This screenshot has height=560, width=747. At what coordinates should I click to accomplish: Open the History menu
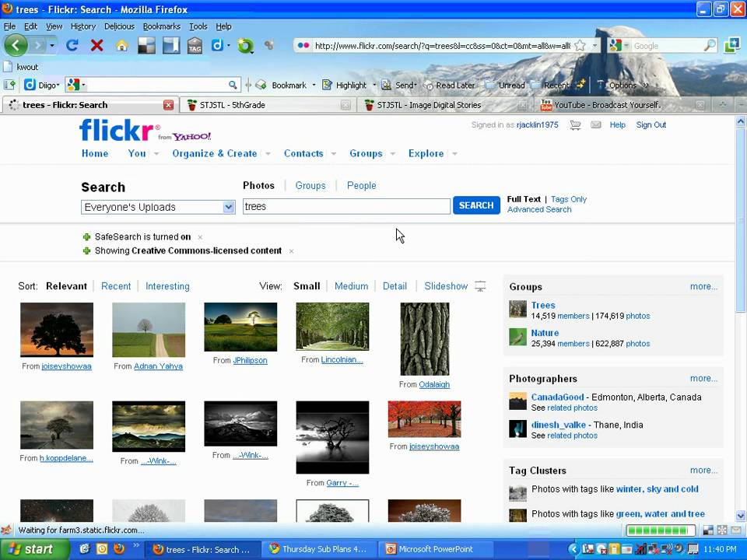tap(83, 26)
